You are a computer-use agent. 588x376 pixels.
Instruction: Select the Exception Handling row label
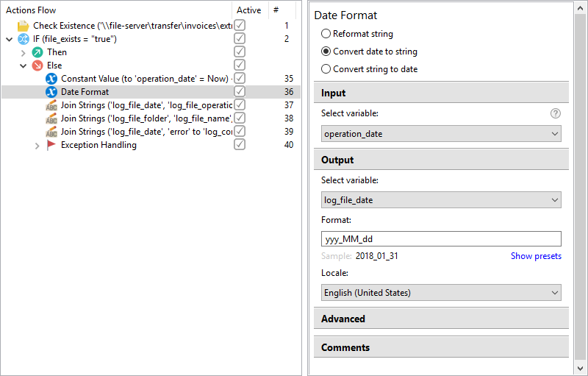[98, 145]
